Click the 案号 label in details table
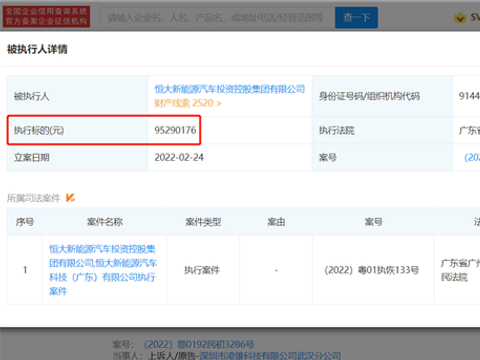The height and width of the screenshot is (360, 480). [328, 157]
